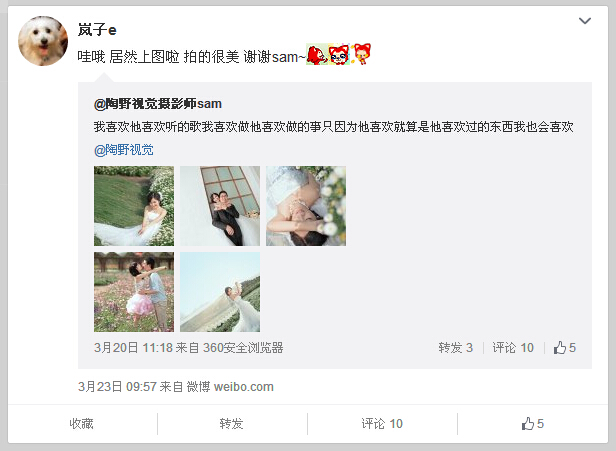This screenshot has height=451, width=616.
Task: Click 转发 3 on original post
Action: point(456,348)
